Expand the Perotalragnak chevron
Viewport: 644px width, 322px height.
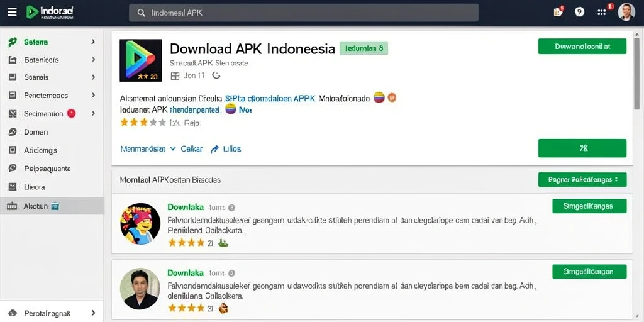(x=93, y=313)
